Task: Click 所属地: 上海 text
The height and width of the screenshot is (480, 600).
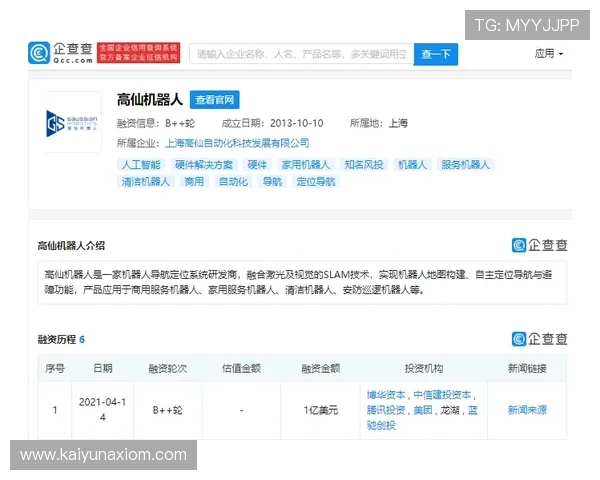Action: (x=379, y=123)
